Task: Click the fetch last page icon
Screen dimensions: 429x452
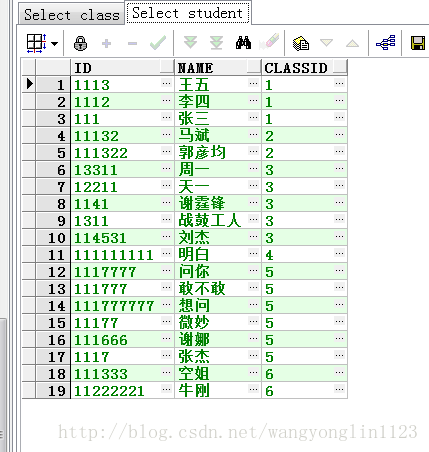Action: pyautogui.click(x=216, y=43)
